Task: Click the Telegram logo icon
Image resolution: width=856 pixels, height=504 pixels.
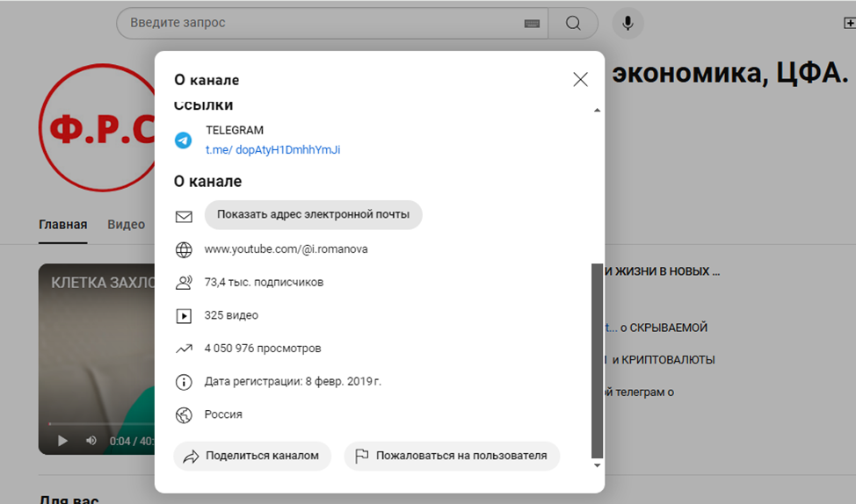Action: tap(184, 140)
